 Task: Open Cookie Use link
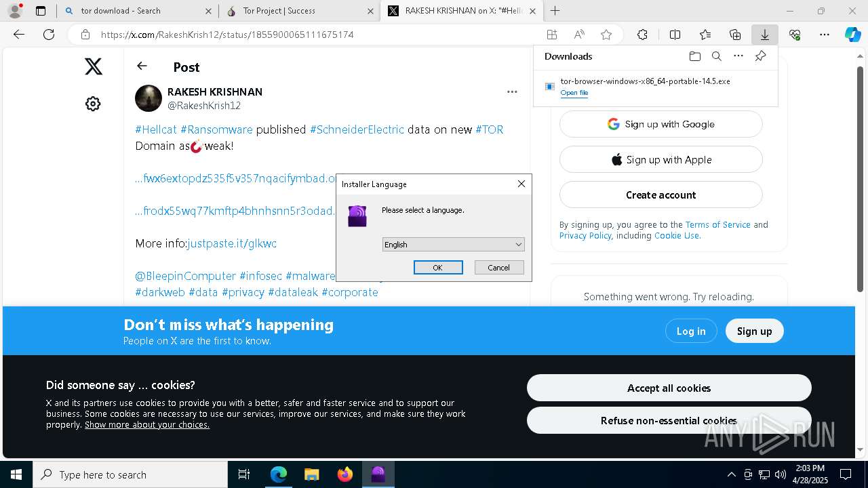pyautogui.click(x=676, y=236)
